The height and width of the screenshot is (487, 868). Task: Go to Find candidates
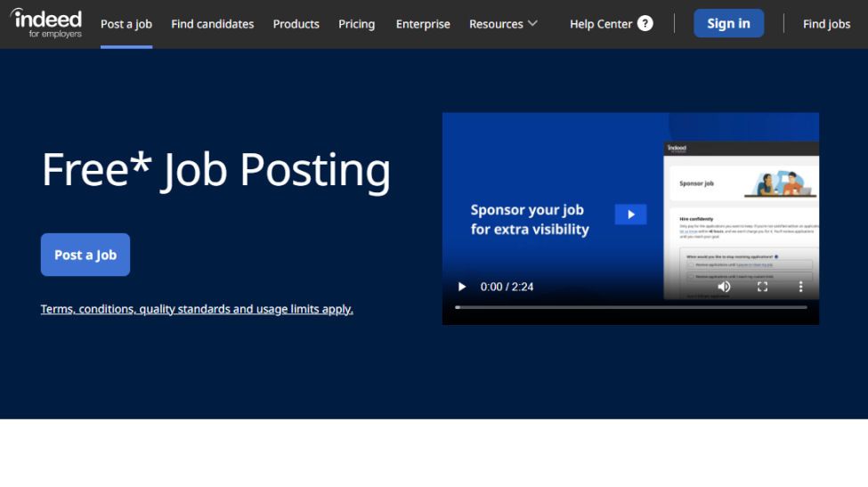213,24
